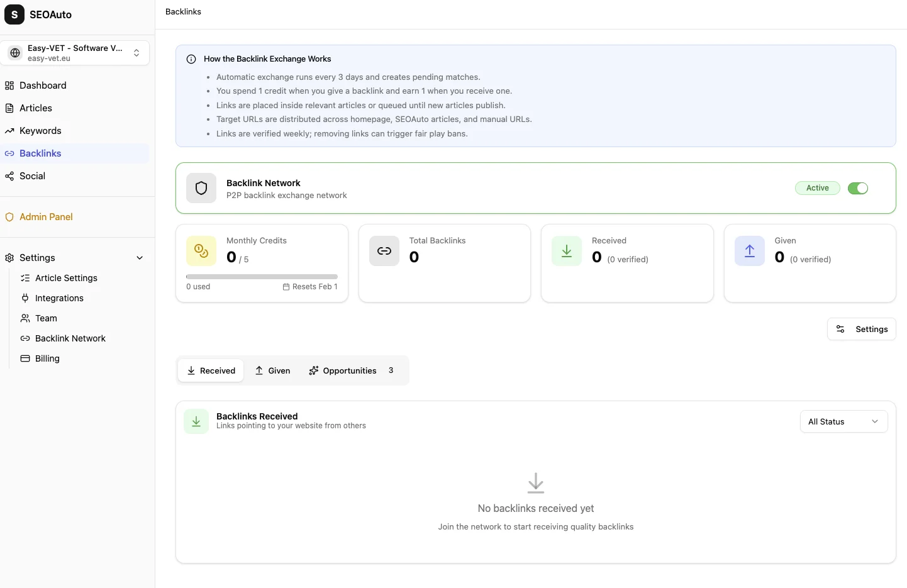The image size is (907, 588).
Task: Open Backlink Network settings page
Action: pyautogui.click(x=70, y=338)
